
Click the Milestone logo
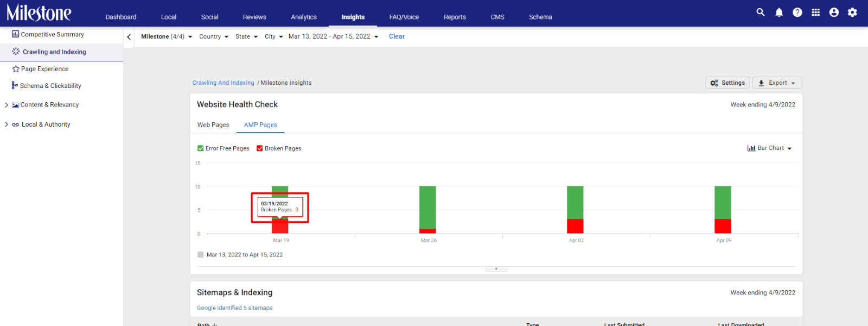click(39, 12)
